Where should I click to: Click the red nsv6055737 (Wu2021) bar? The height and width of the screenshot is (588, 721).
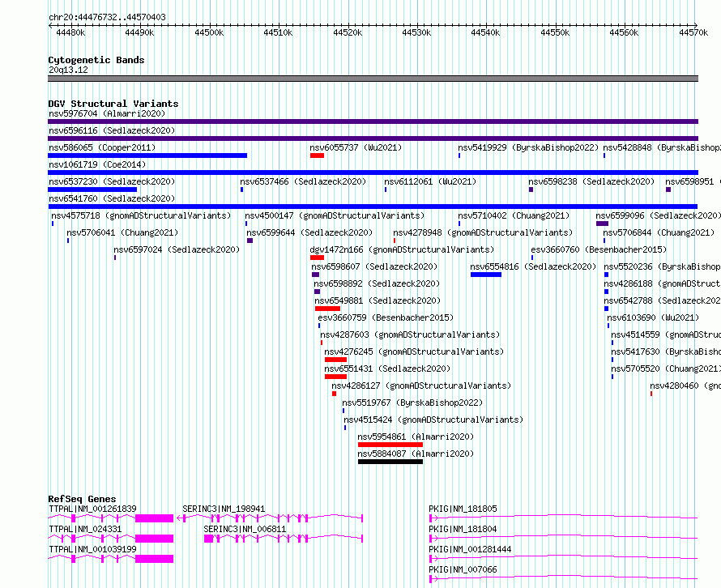pyautogui.click(x=317, y=156)
